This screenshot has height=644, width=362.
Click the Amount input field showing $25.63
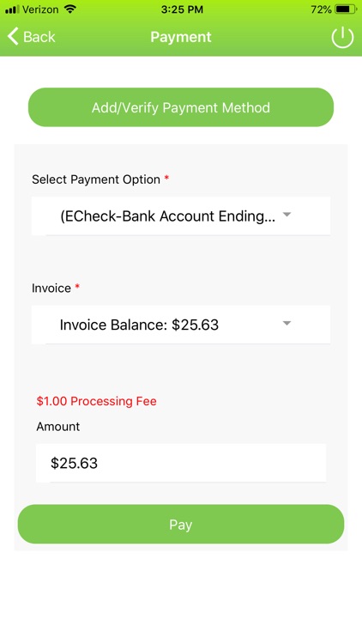181,463
